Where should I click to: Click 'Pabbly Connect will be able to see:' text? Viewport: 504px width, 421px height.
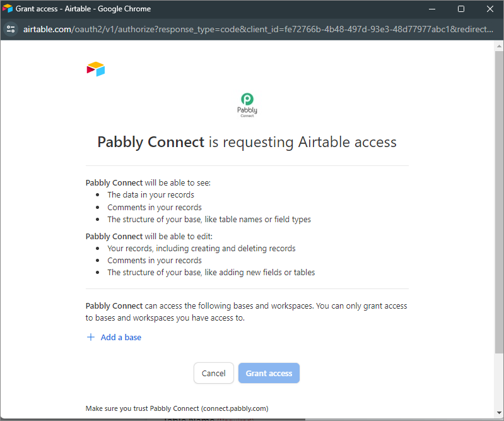[x=148, y=182]
